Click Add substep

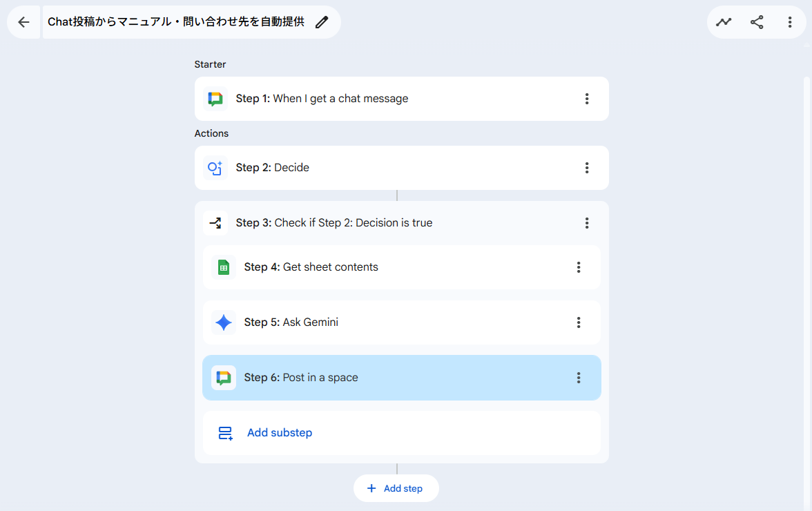[279, 433]
